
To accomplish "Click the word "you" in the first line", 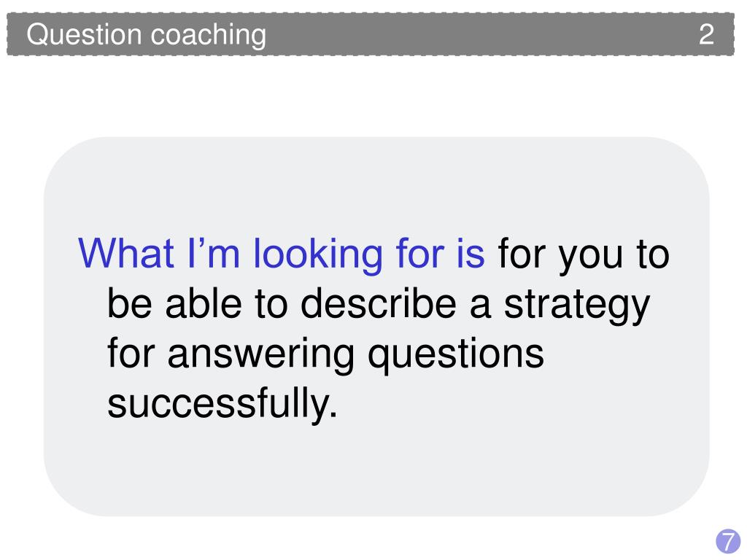I will coord(591,257).
